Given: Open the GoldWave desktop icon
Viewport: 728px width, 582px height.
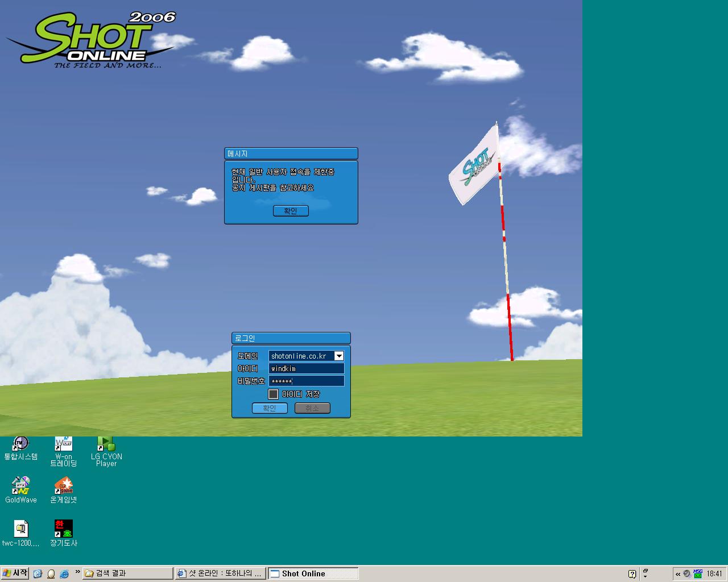Looking at the screenshot, I should [21, 490].
